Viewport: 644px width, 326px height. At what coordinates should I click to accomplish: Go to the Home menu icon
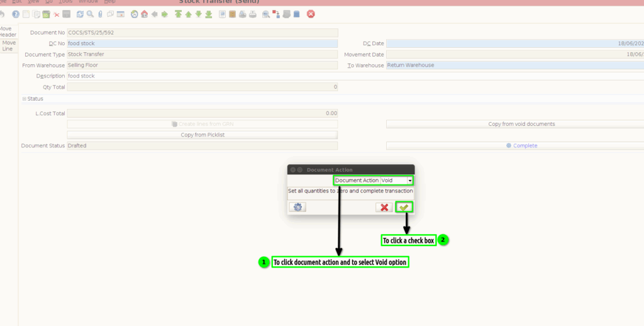(144, 14)
